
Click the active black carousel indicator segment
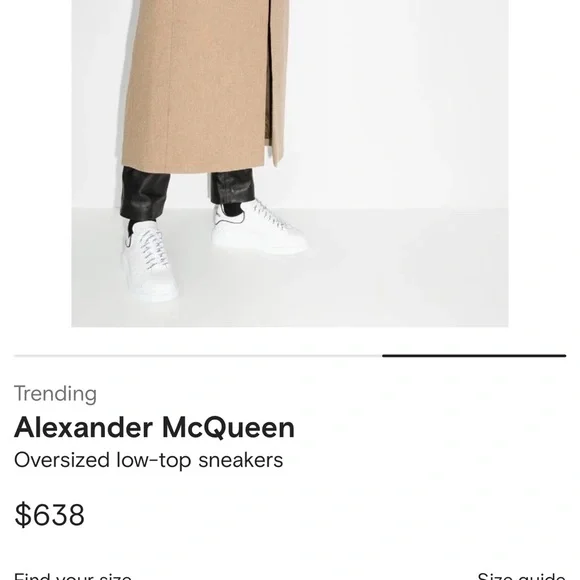pyautogui.click(x=474, y=355)
